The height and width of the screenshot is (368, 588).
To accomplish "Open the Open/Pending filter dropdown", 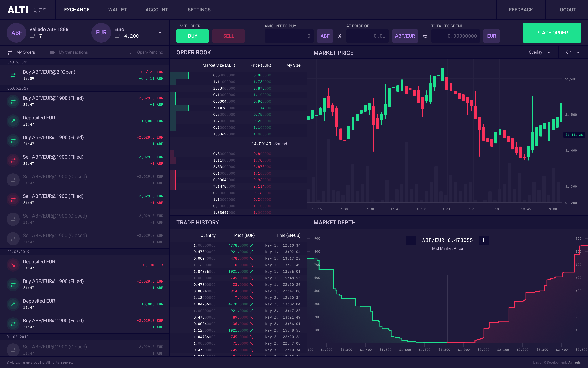I will (146, 52).
